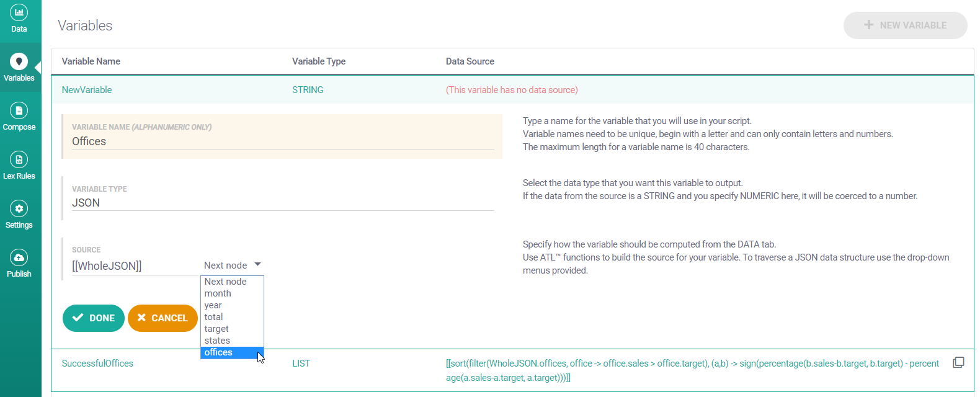Confirm changes with the DONE button

pyautogui.click(x=94, y=318)
